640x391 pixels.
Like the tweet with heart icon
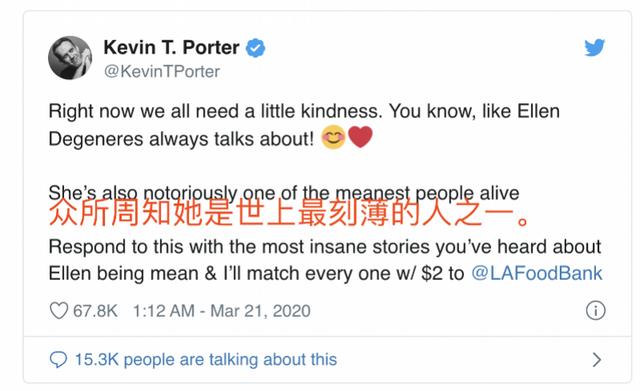coord(59,311)
